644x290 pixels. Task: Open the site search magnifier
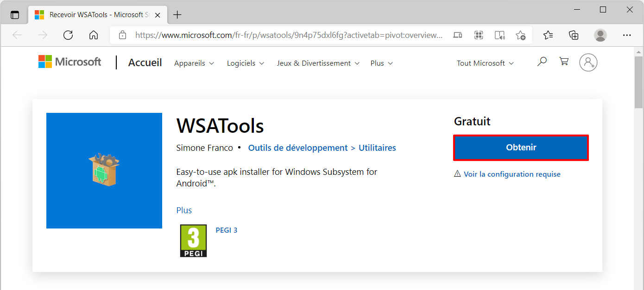pos(542,62)
